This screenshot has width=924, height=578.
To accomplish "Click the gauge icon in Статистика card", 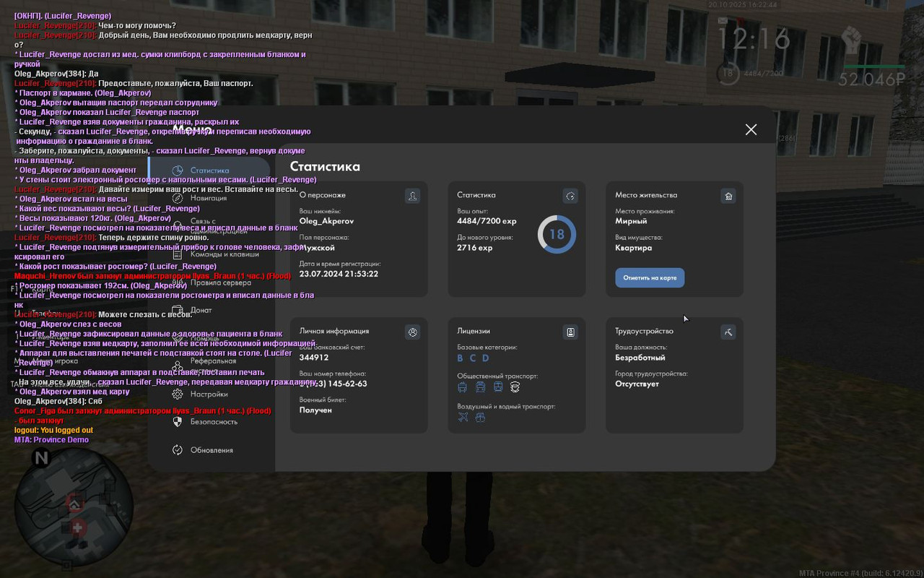I will click(570, 196).
